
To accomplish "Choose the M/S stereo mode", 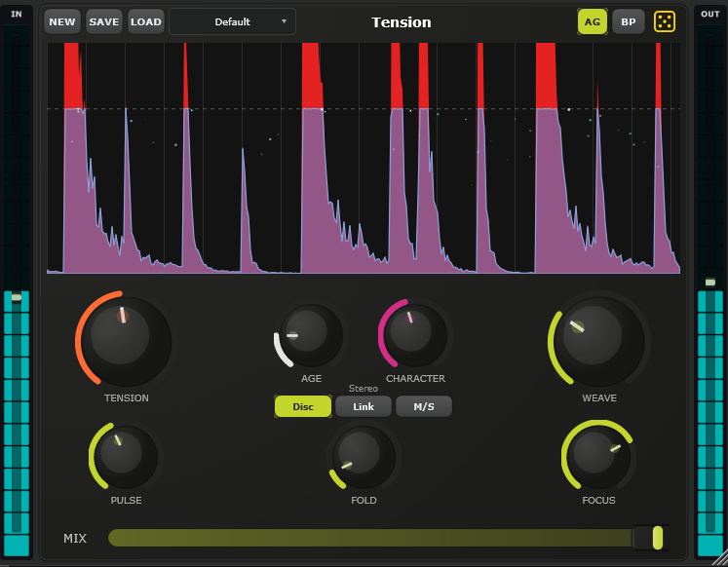I will pyautogui.click(x=424, y=406).
